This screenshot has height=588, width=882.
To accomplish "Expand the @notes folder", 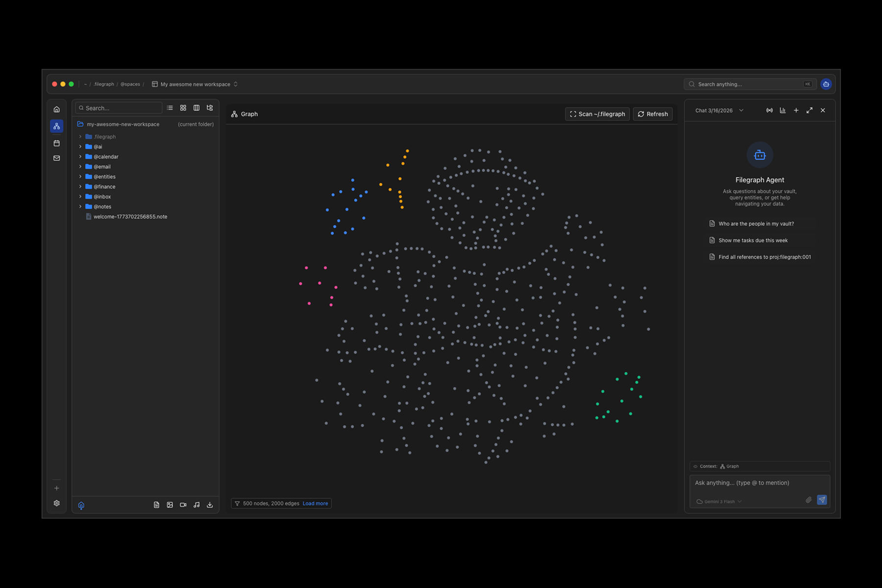I will pos(80,207).
